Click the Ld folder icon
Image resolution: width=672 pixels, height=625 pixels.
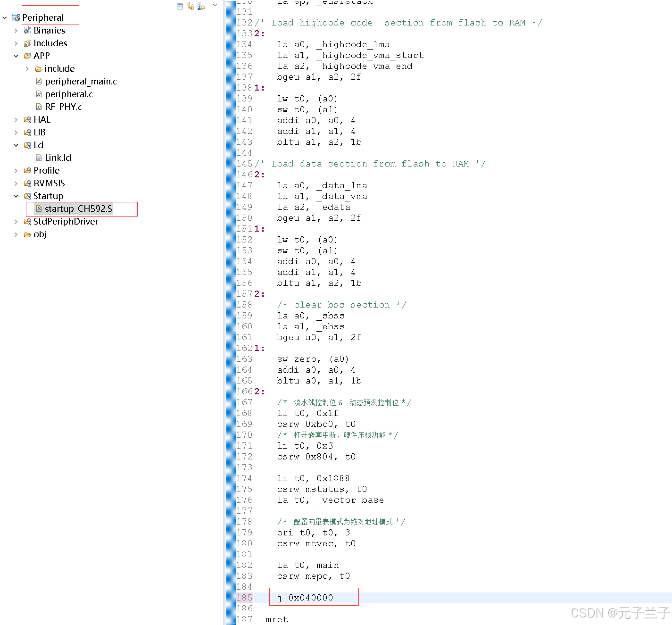pos(27,145)
